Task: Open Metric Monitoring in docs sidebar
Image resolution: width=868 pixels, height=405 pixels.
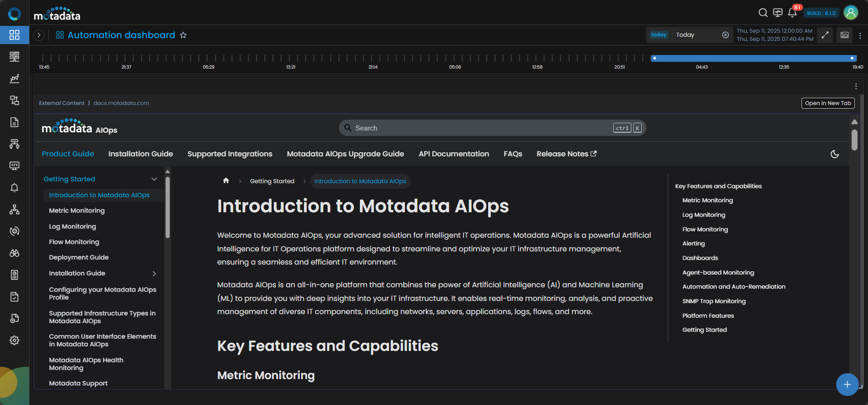Action: point(77,210)
